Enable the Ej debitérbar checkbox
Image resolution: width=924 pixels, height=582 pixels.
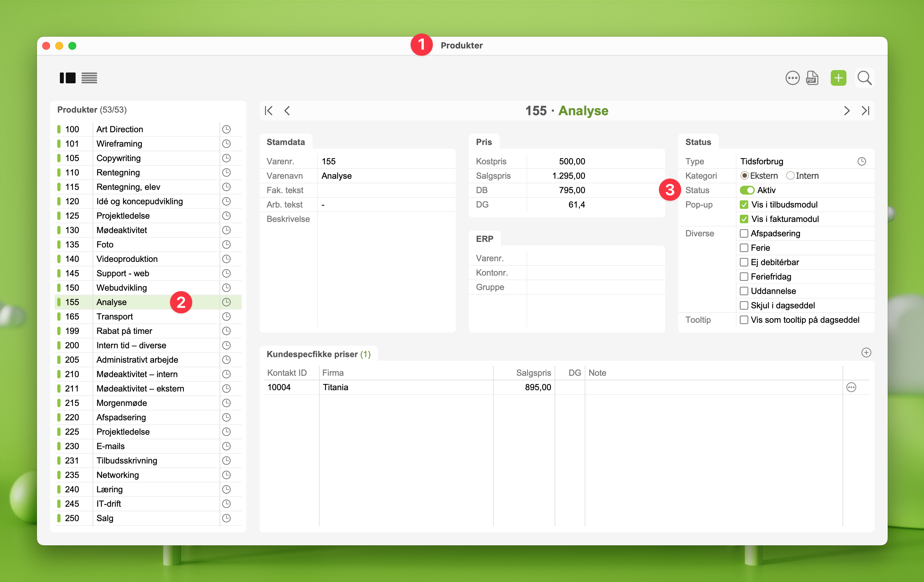[744, 262]
